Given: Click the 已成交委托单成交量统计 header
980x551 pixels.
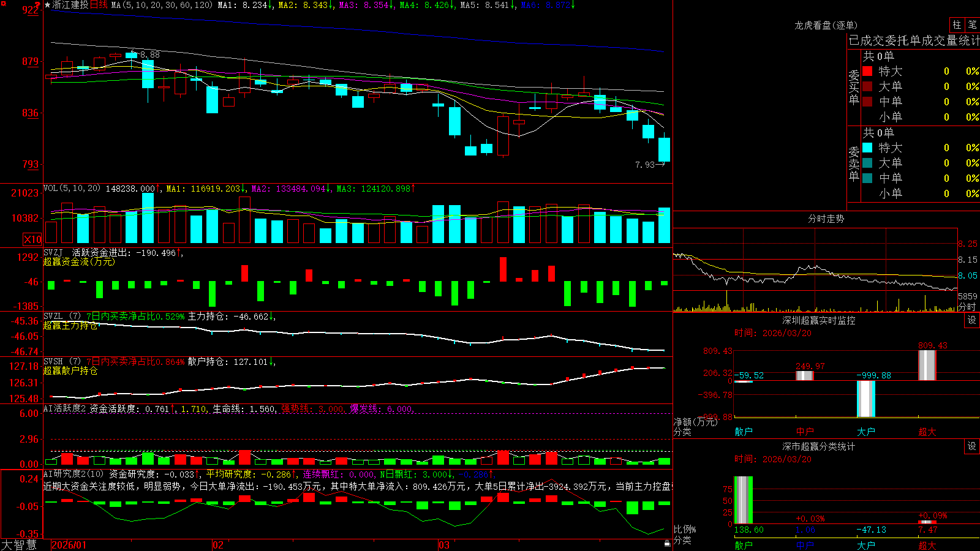Looking at the screenshot, I should (x=914, y=40).
